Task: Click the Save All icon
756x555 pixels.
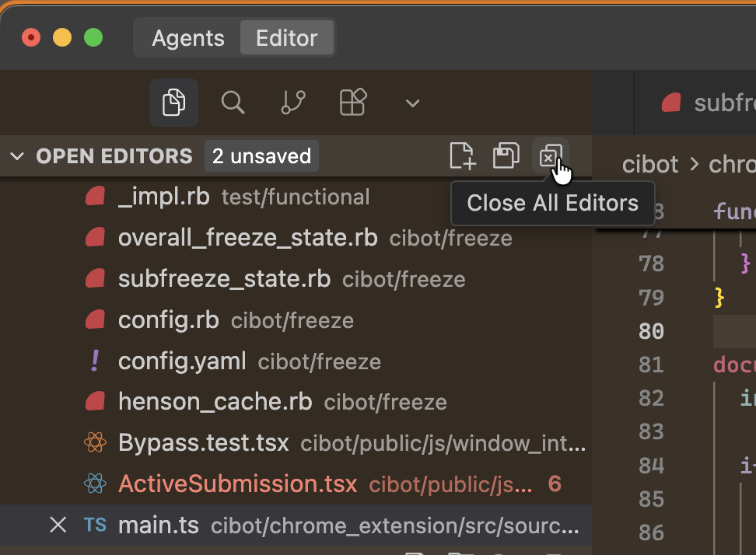Action: point(506,156)
